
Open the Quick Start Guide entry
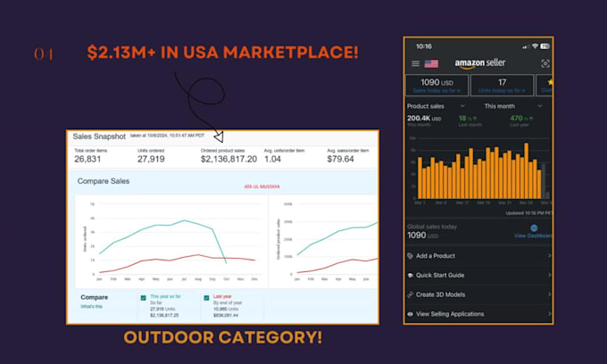coord(478,276)
